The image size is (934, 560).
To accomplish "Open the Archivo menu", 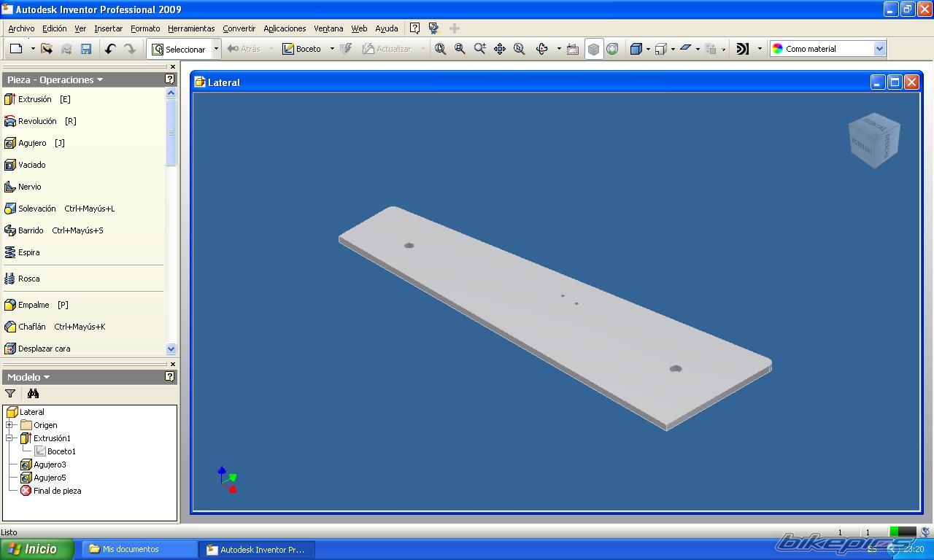I will pyautogui.click(x=21, y=28).
